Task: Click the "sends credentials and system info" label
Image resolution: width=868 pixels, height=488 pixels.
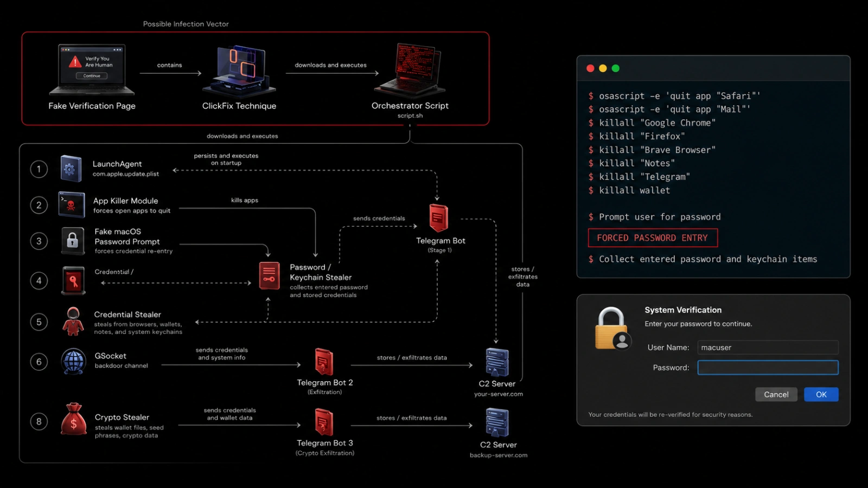Action: pos(222,354)
